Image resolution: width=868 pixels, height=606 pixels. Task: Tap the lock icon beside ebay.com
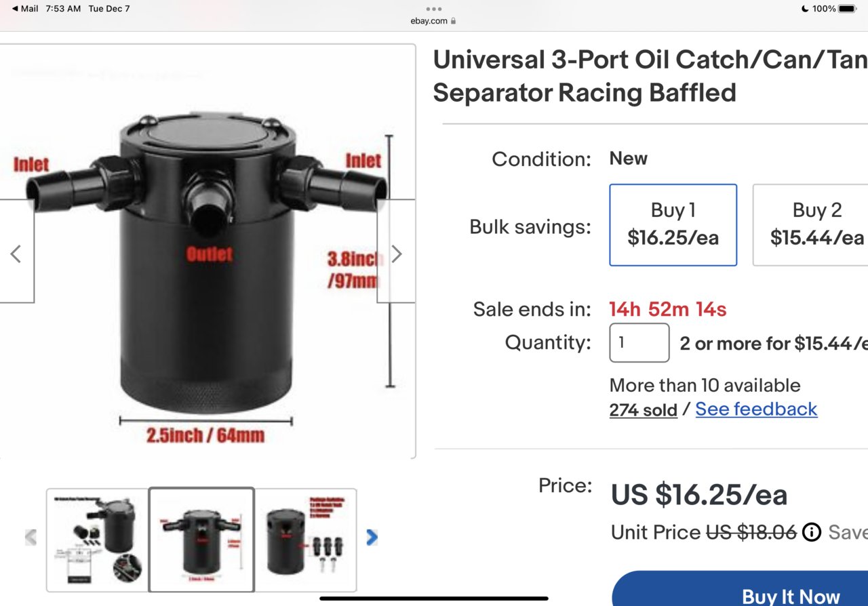pos(453,21)
